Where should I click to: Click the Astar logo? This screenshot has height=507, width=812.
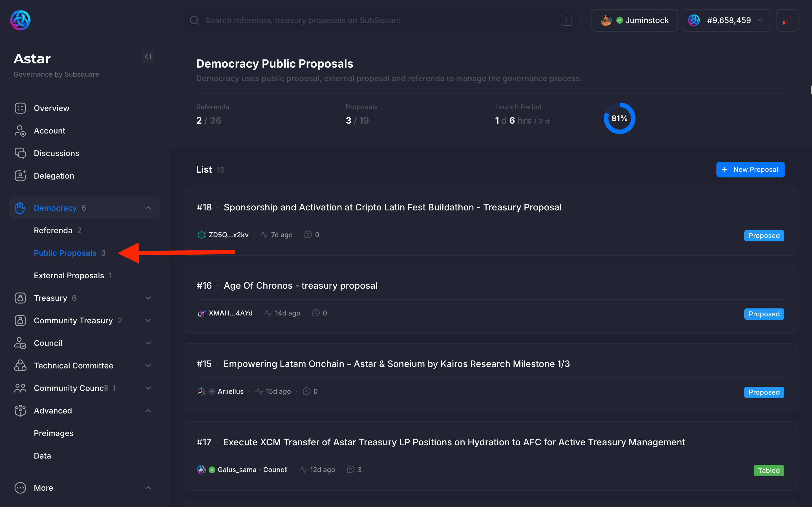pyautogui.click(x=20, y=20)
